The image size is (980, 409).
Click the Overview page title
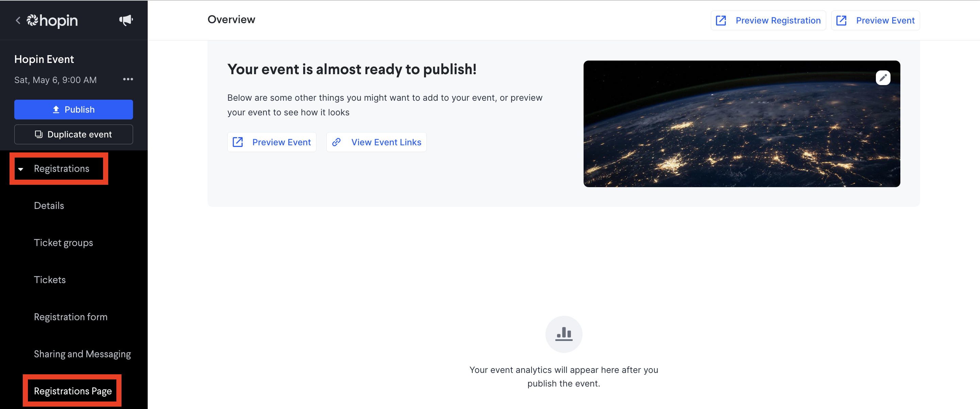231,20
